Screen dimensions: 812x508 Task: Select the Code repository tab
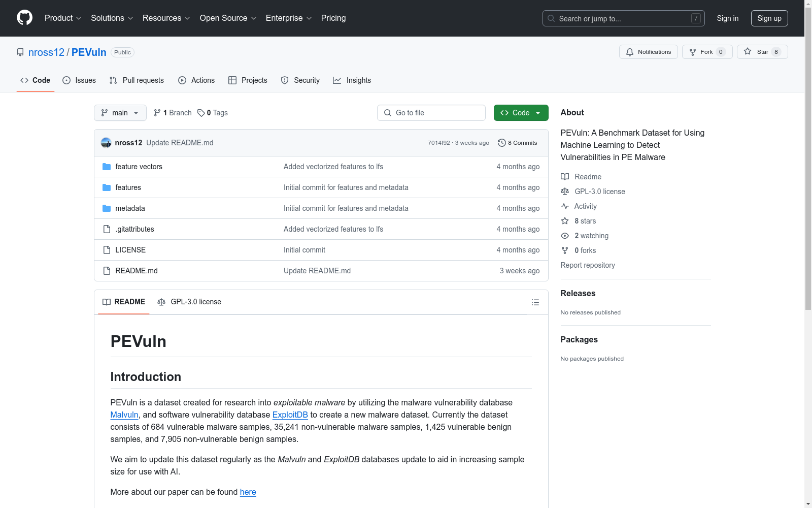pos(36,80)
